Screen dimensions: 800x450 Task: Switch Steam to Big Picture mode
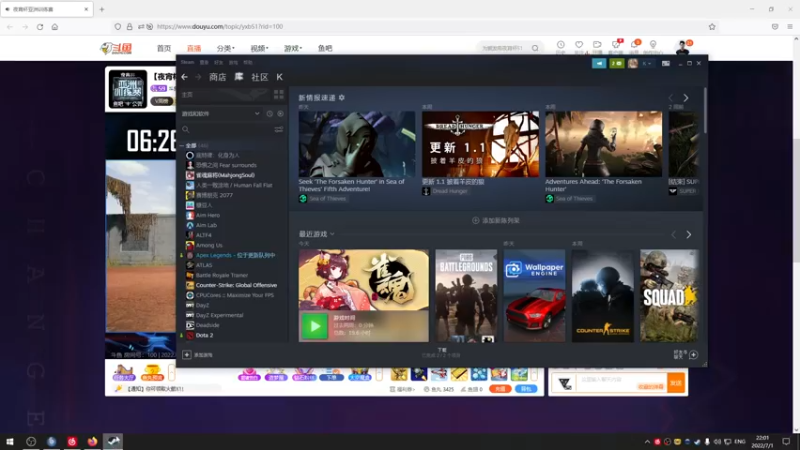click(x=666, y=63)
